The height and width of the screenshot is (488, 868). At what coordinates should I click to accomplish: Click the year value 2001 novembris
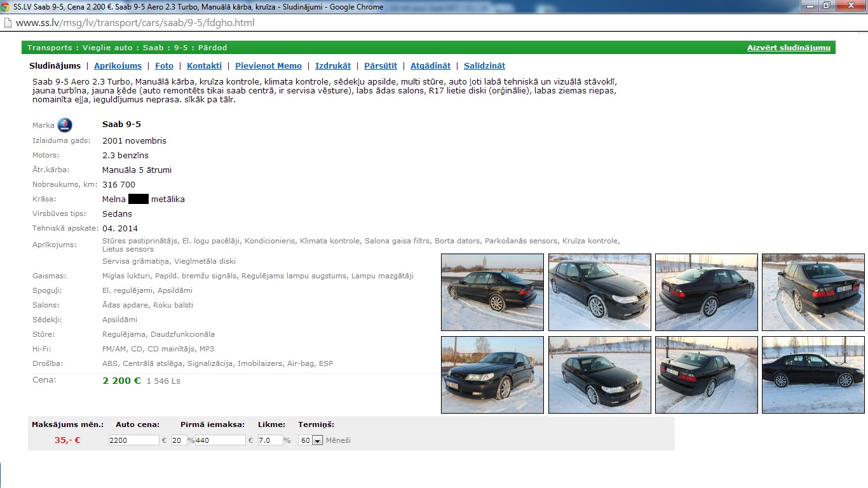coord(134,140)
